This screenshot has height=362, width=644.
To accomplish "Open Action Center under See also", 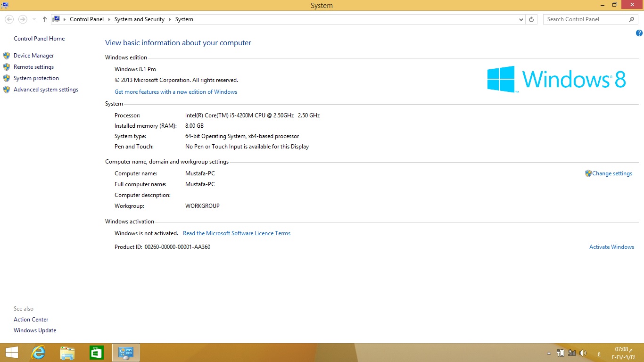I will coord(31,320).
